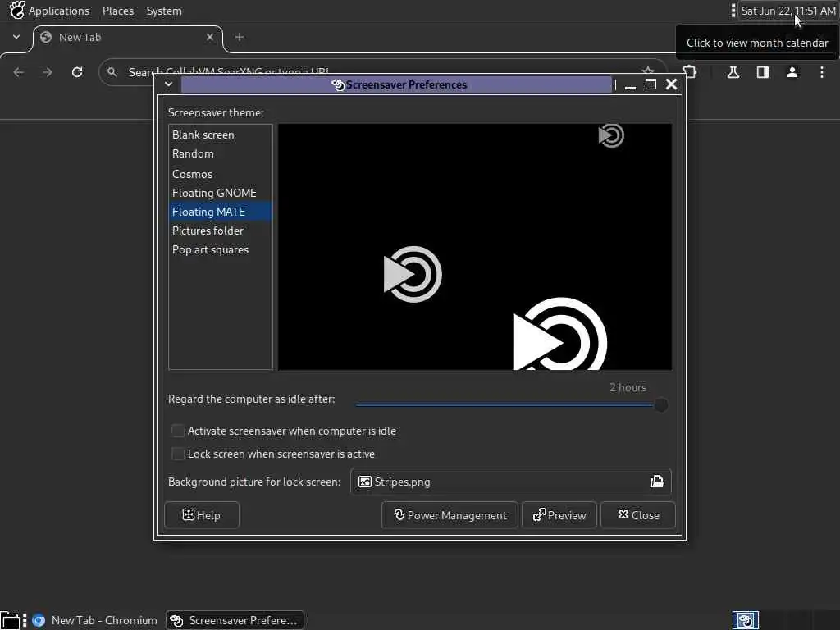Open Screensaver Help
840x630 pixels.
(x=202, y=515)
